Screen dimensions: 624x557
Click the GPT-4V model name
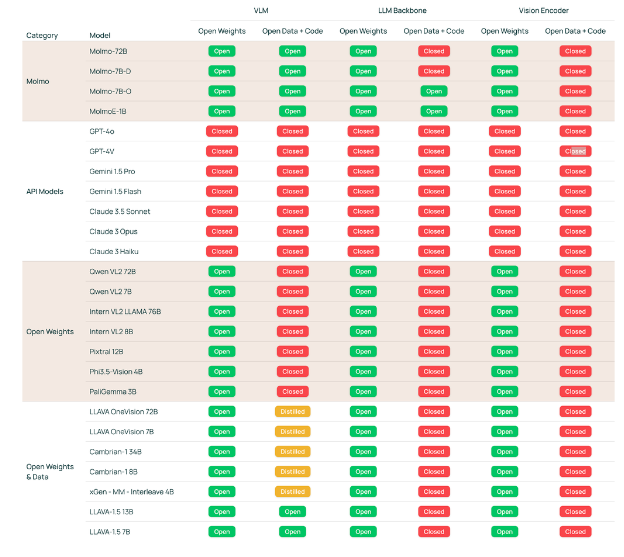coord(102,151)
